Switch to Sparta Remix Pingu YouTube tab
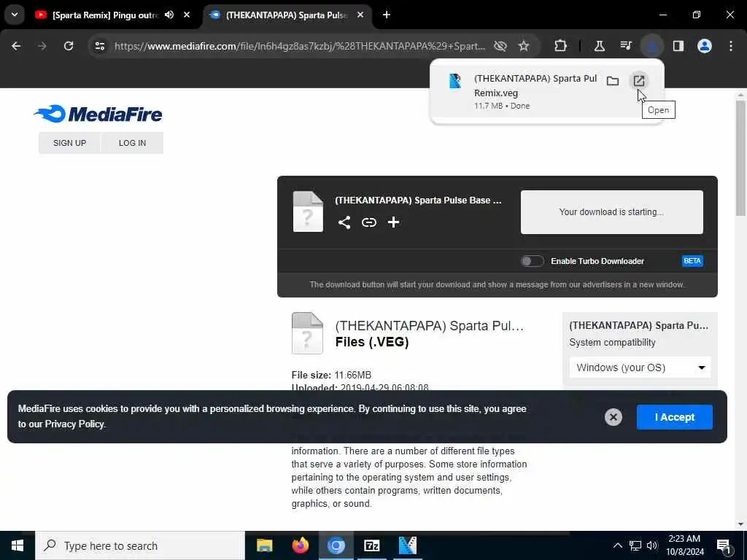The width and height of the screenshot is (747, 560). pos(104,15)
